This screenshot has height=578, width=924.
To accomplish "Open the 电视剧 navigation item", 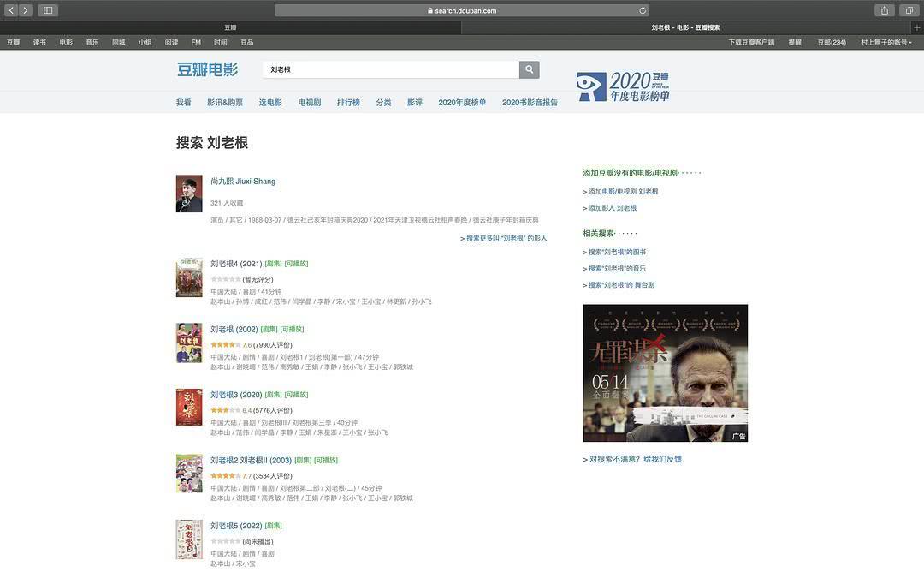I will 310,102.
